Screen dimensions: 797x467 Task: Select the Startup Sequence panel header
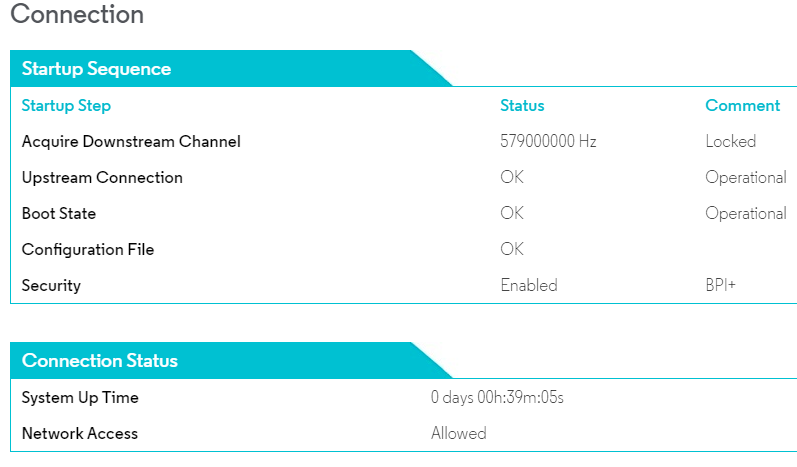point(96,69)
